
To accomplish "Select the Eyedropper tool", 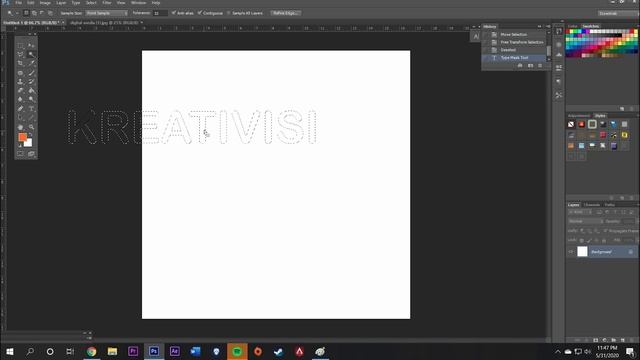I will coord(31,63).
